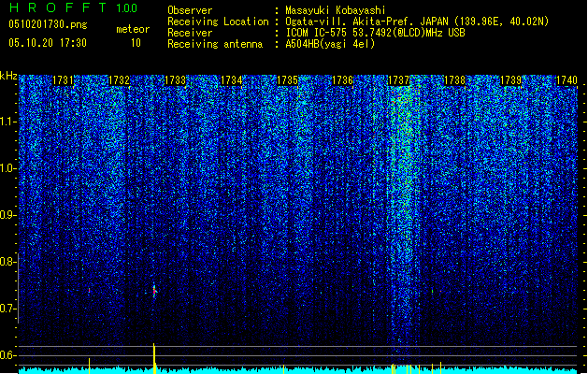
Task: Click the 'Receiving Location' label
Action: [218, 22]
